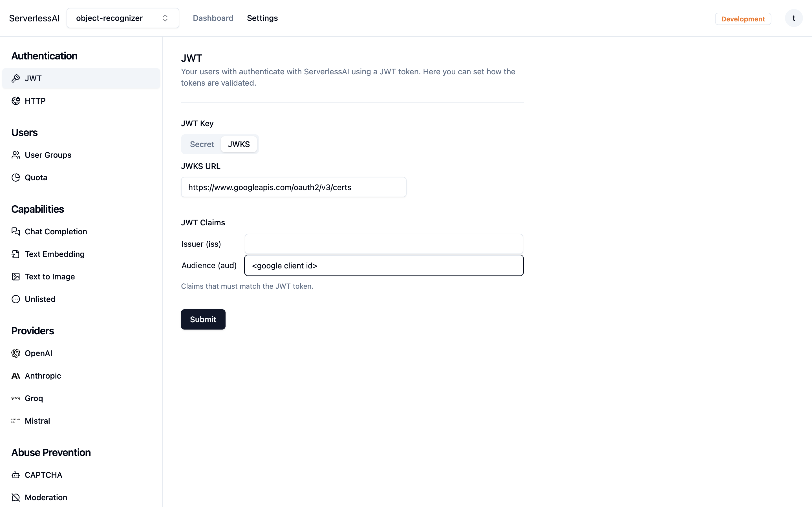Navigate to the Dashboard tab
Screen dimensions: 812x507
coord(213,18)
